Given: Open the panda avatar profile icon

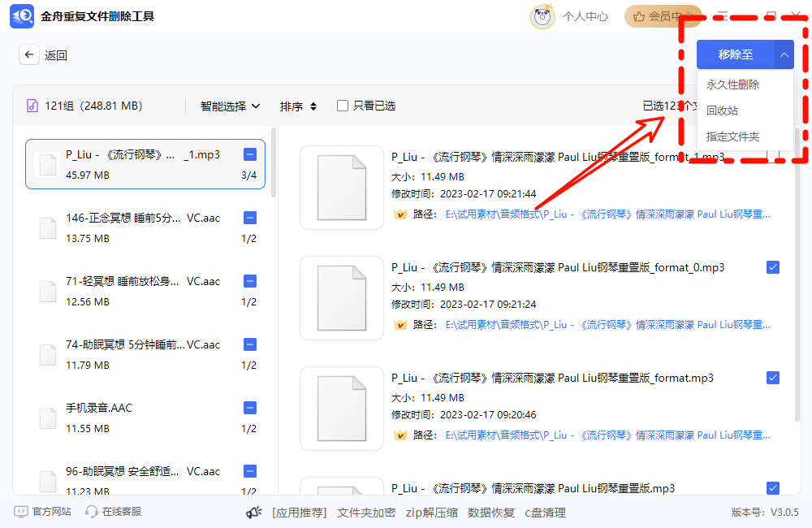Looking at the screenshot, I should (x=542, y=16).
